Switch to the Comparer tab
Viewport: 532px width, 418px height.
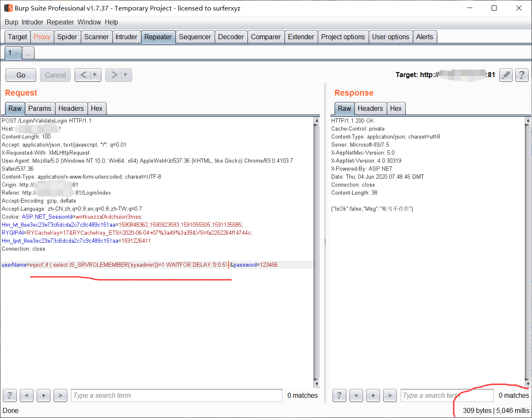point(266,37)
